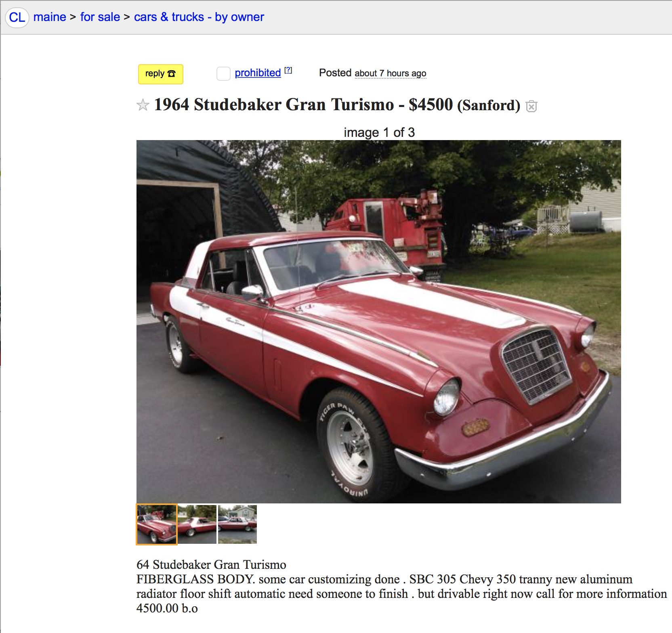Click the phone icon in reply button
The image size is (672, 633).
click(172, 73)
